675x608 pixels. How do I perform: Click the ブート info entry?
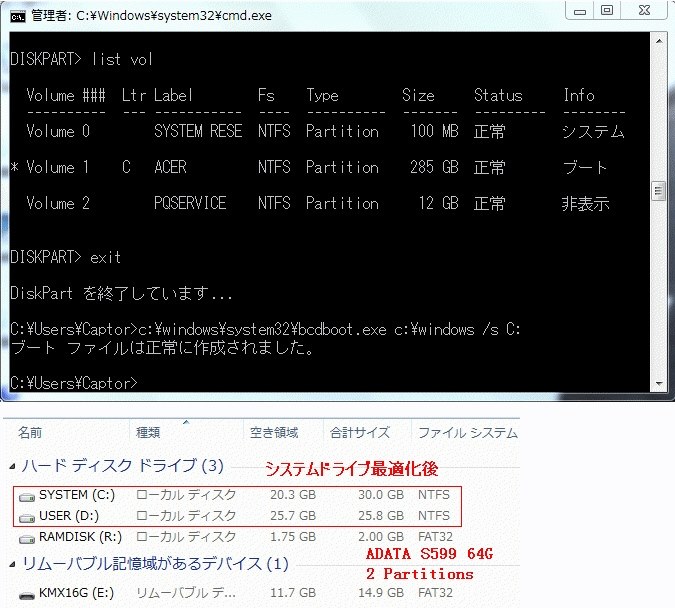[585, 167]
